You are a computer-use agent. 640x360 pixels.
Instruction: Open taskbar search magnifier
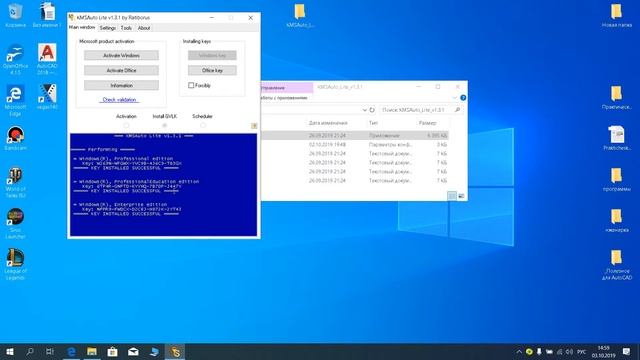(x=30, y=351)
